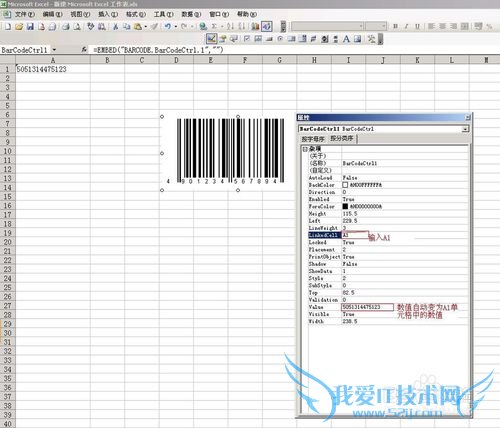
Task: Open the font size dropdown
Action: pos(384,26)
